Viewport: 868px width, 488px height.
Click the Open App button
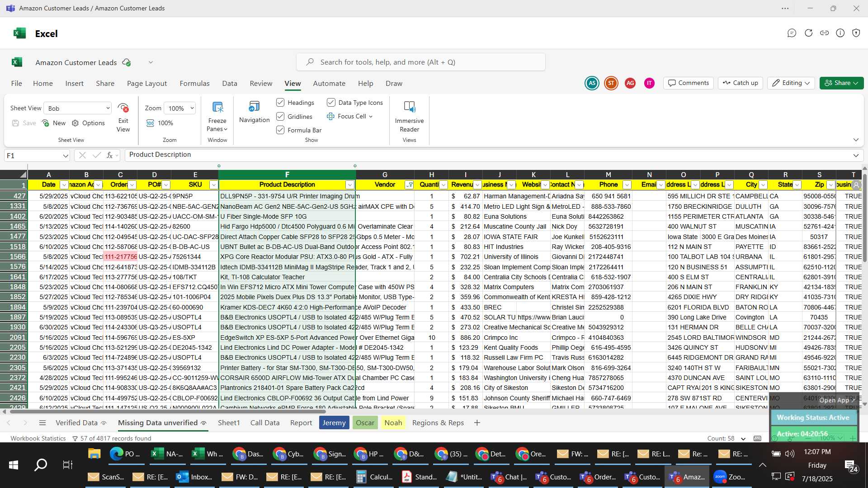coord(837,400)
